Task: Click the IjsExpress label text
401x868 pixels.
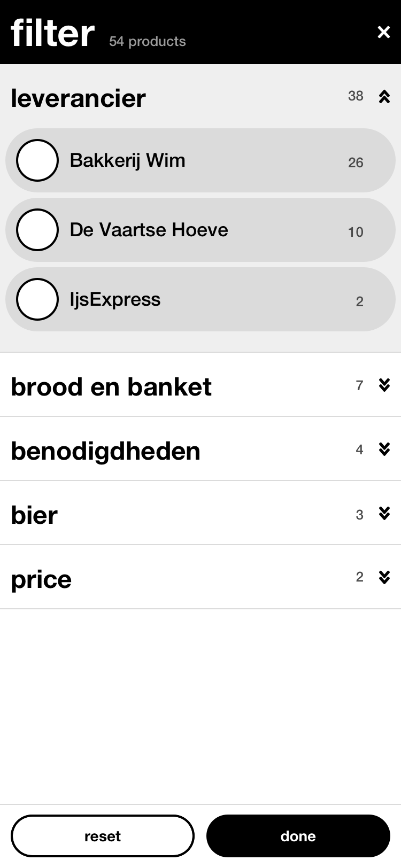Action: coord(115,299)
